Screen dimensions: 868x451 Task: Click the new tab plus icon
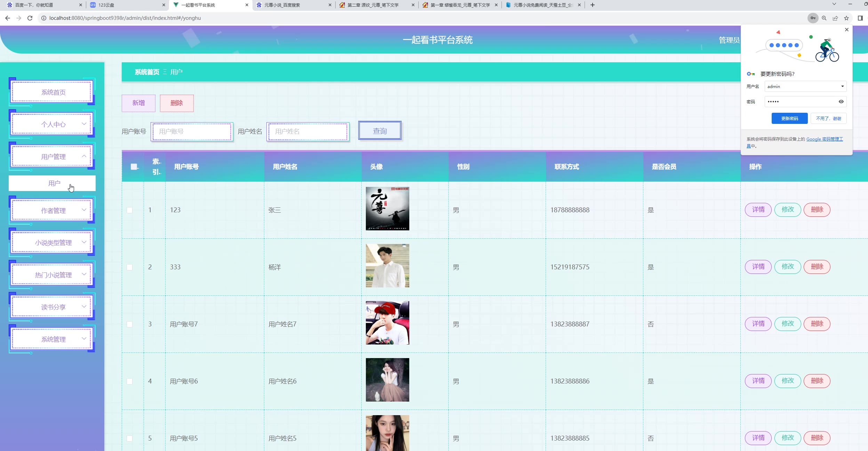pos(592,5)
